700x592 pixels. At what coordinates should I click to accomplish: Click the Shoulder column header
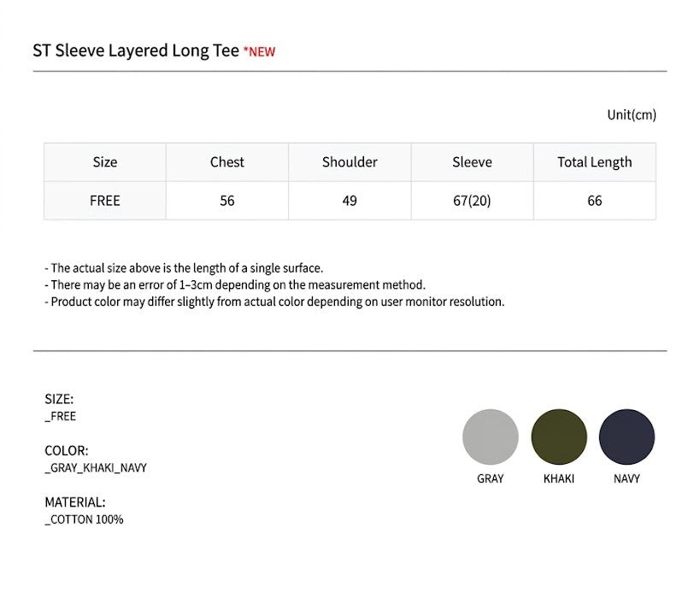tap(350, 162)
